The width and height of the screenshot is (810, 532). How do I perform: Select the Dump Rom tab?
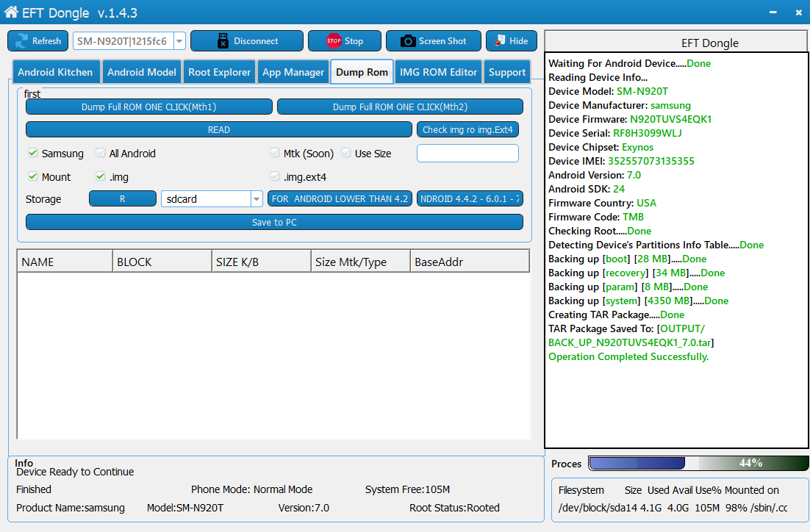point(362,72)
